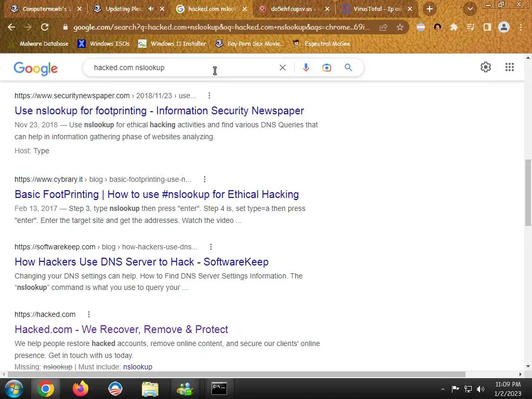532x399 pixels.
Task: Open options for hacked.com result
Action: (89, 314)
